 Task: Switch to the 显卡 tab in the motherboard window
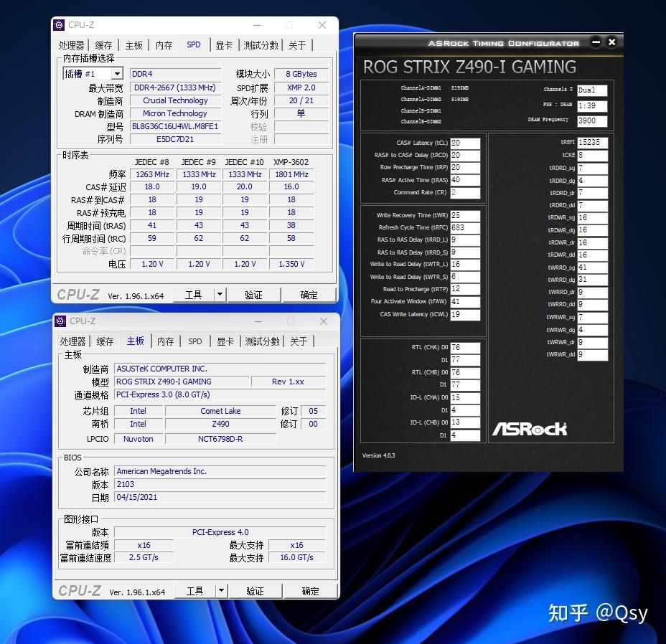(x=224, y=342)
